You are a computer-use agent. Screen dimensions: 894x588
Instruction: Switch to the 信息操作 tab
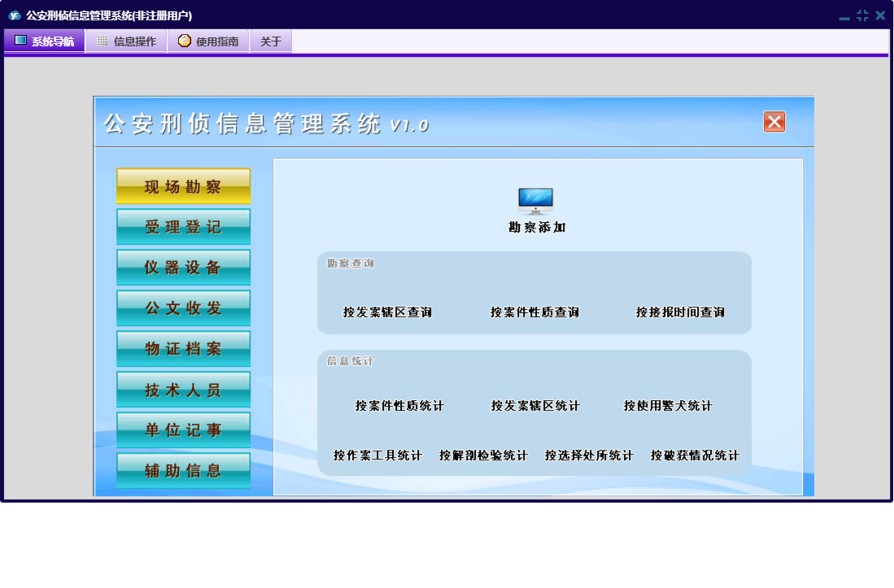126,41
